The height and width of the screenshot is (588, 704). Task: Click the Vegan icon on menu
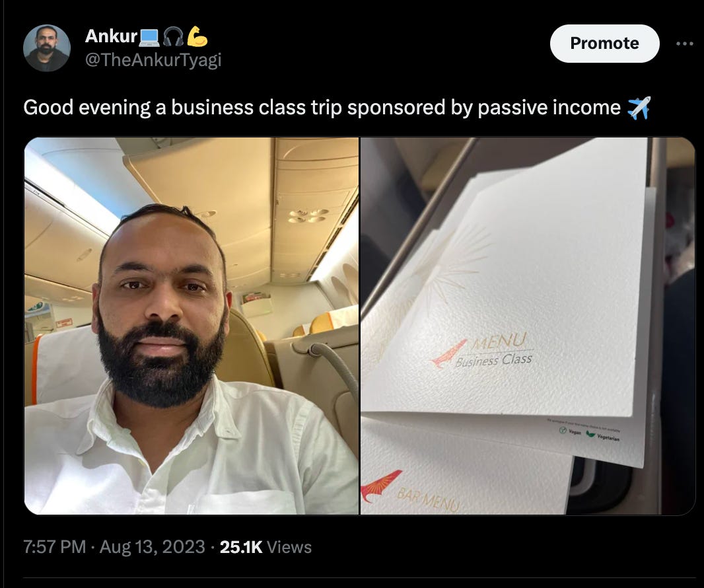(563, 430)
